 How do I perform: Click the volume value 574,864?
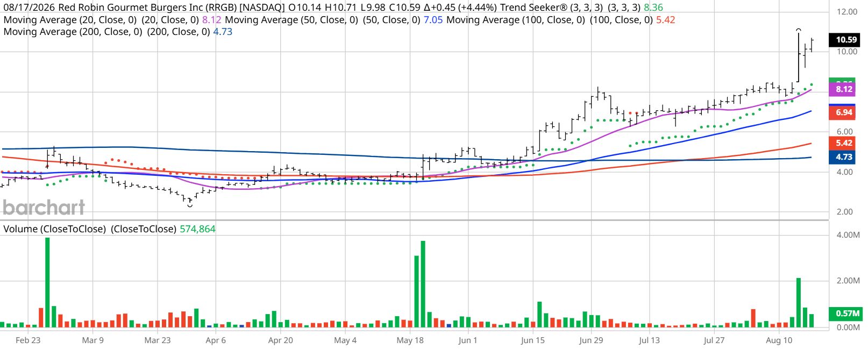(x=197, y=229)
